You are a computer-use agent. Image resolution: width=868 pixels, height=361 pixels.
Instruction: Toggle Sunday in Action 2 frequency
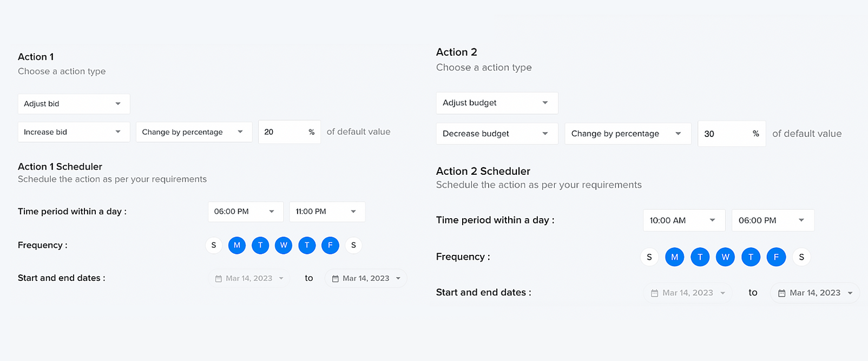(x=649, y=257)
